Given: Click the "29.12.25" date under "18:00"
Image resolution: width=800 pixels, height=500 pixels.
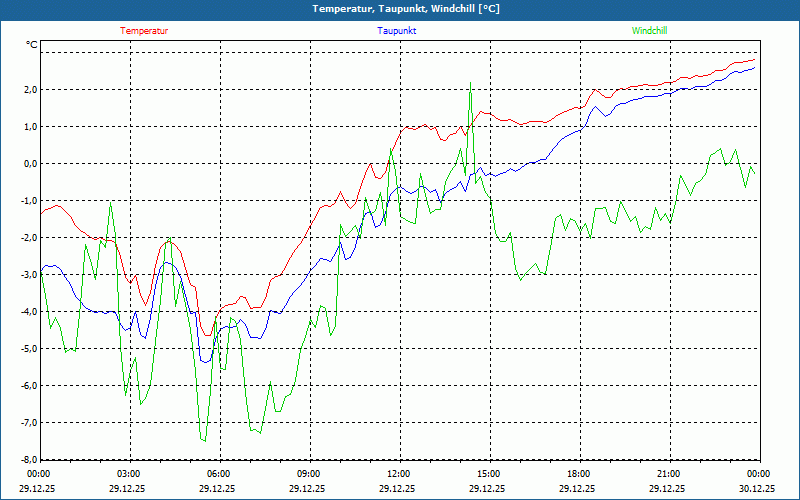Looking at the screenshot, I should tap(578, 488).
